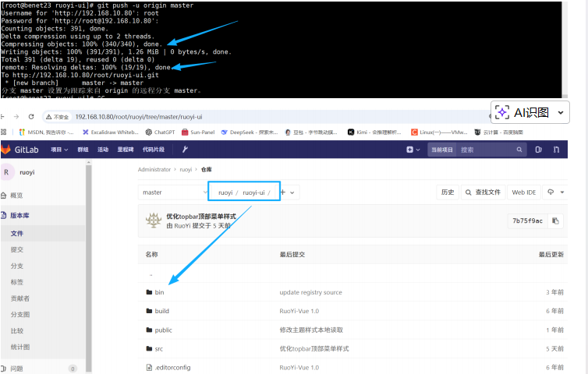Open the master branch selector dropdown
The width and height of the screenshot is (588, 374).
click(173, 192)
